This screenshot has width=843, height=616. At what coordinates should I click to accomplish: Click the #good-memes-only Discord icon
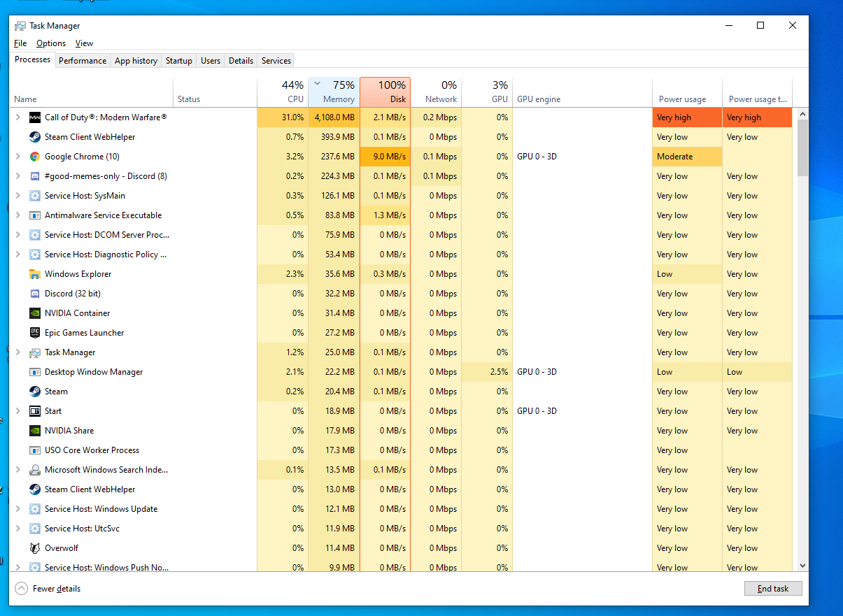click(x=35, y=176)
